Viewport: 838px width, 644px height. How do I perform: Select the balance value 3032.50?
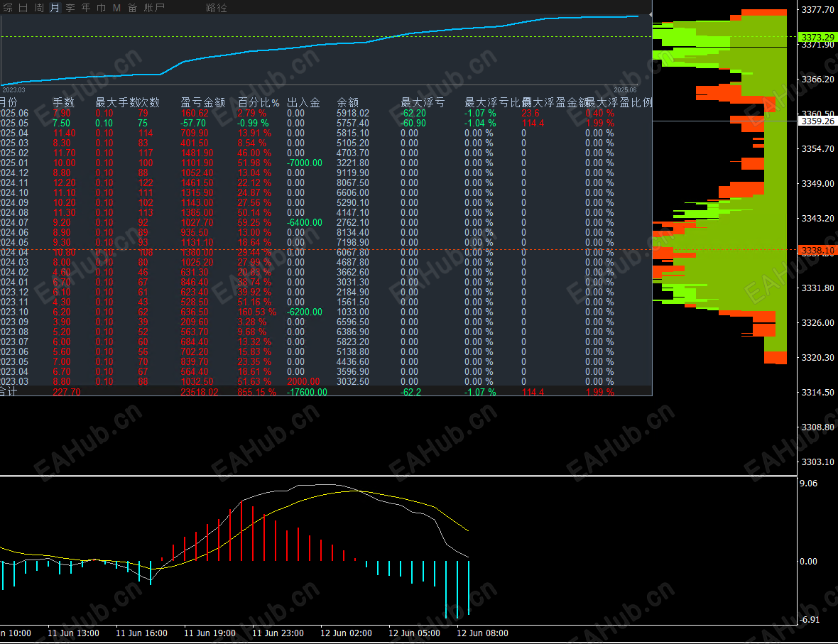point(353,381)
